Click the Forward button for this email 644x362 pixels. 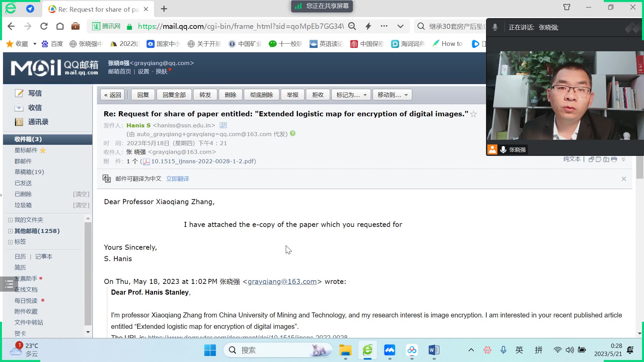[206, 95]
